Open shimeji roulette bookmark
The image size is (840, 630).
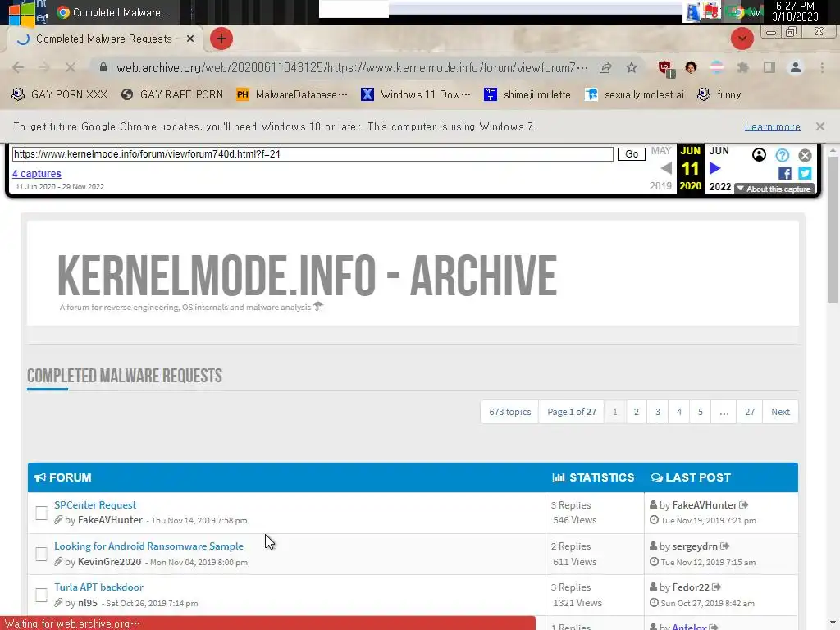coord(527,95)
